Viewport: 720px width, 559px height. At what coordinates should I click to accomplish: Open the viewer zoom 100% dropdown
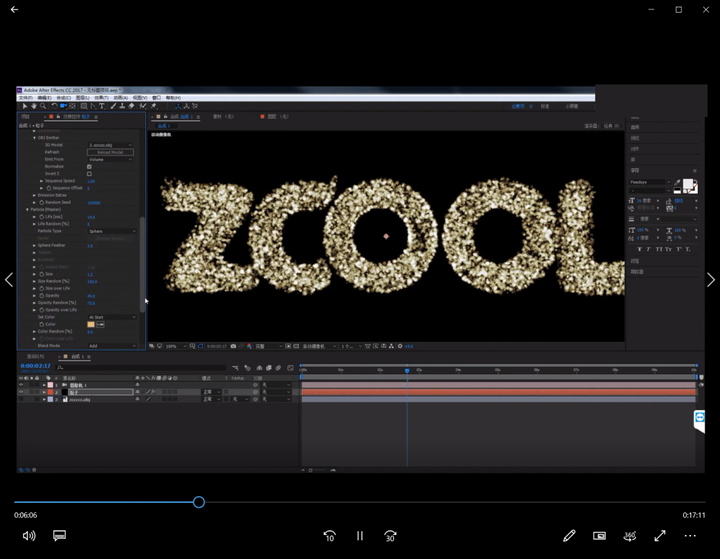(176, 346)
